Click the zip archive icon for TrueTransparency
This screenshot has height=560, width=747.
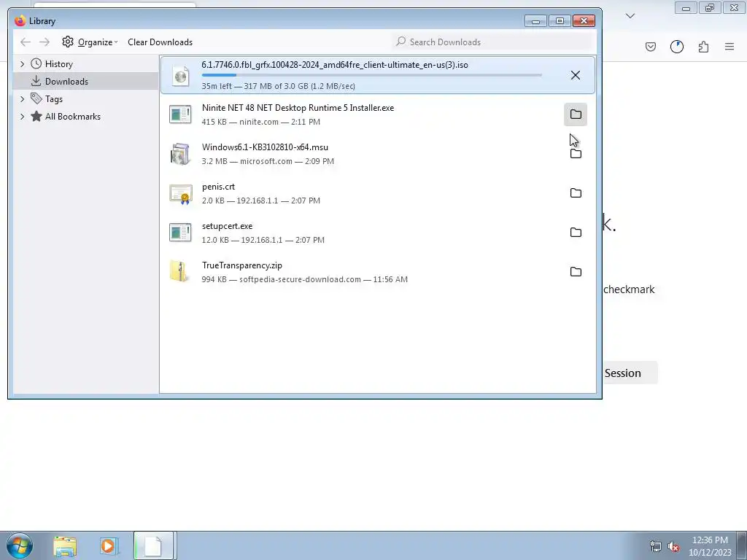pos(179,271)
